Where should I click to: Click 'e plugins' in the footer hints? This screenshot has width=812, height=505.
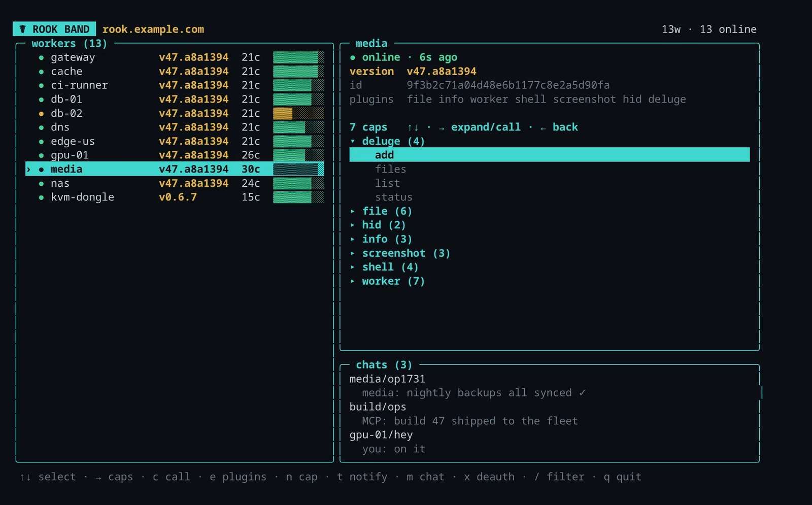coord(238,477)
